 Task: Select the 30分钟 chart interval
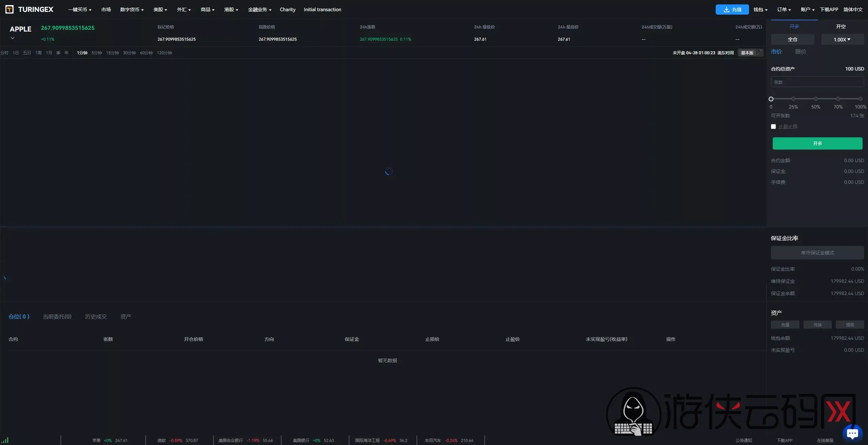coord(129,53)
